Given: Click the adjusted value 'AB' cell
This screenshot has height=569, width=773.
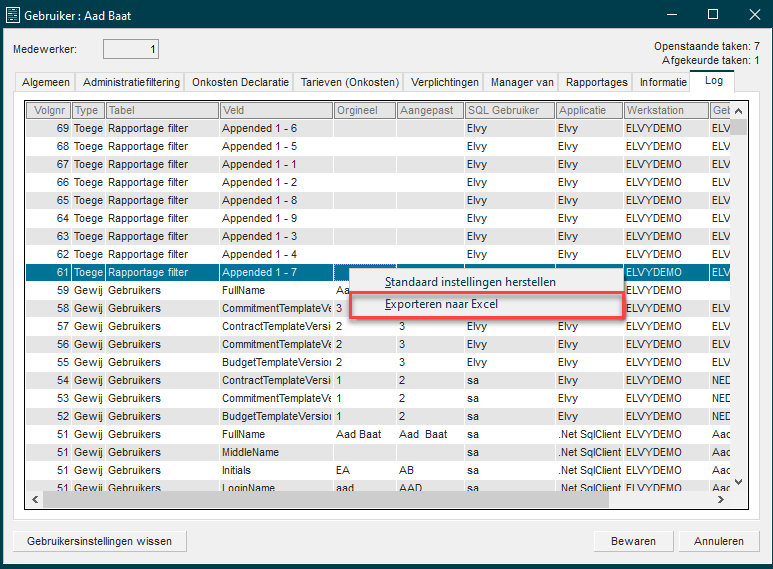Looking at the screenshot, I should click(x=430, y=470).
